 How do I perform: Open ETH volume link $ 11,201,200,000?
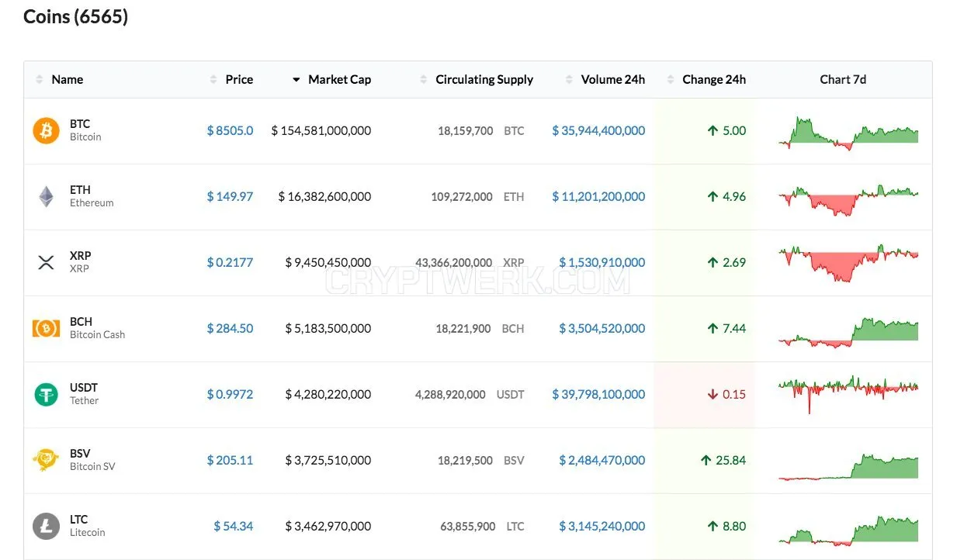(x=598, y=196)
